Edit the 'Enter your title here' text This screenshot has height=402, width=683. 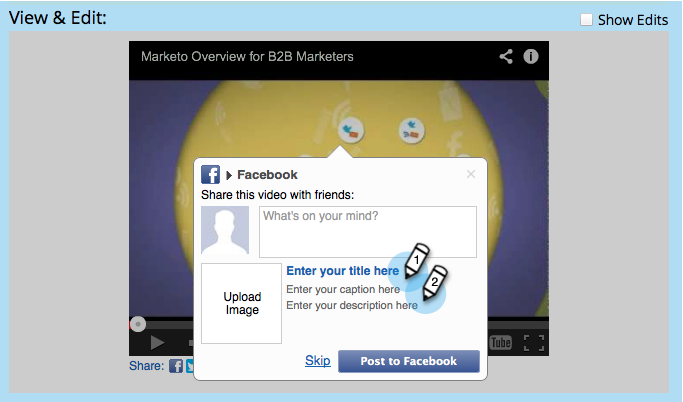[x=342, y=271]
